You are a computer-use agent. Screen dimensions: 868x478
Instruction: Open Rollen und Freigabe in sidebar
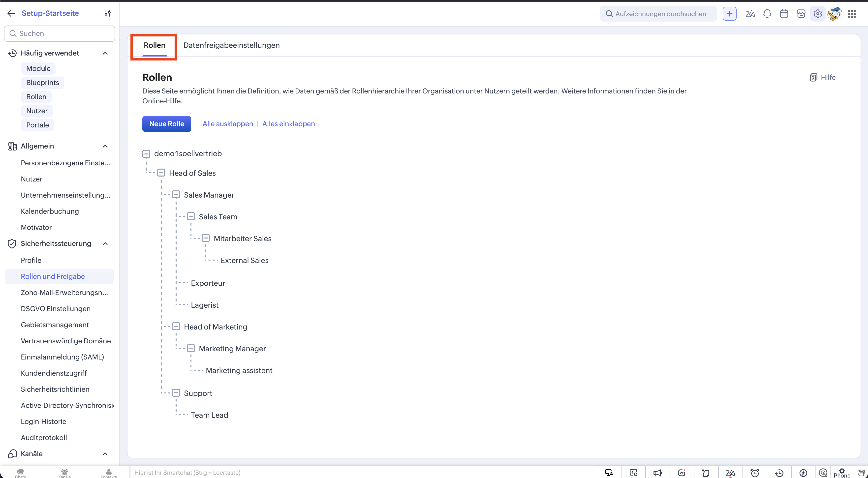tap(59, 276)
